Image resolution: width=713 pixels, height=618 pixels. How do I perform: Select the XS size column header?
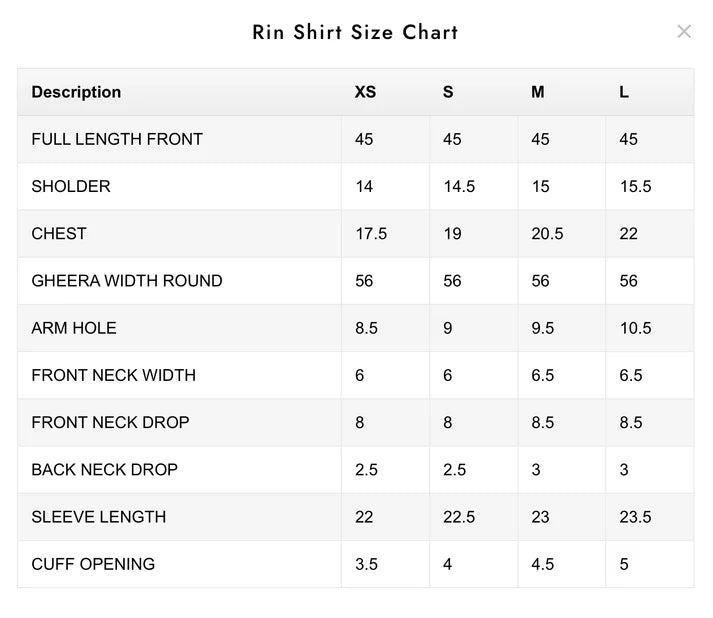[365, 92]
